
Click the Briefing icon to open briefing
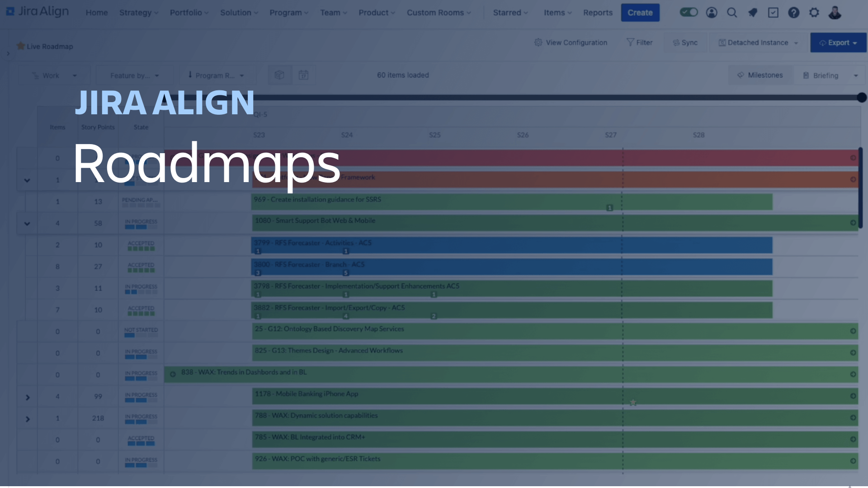(x=807, y=75)
